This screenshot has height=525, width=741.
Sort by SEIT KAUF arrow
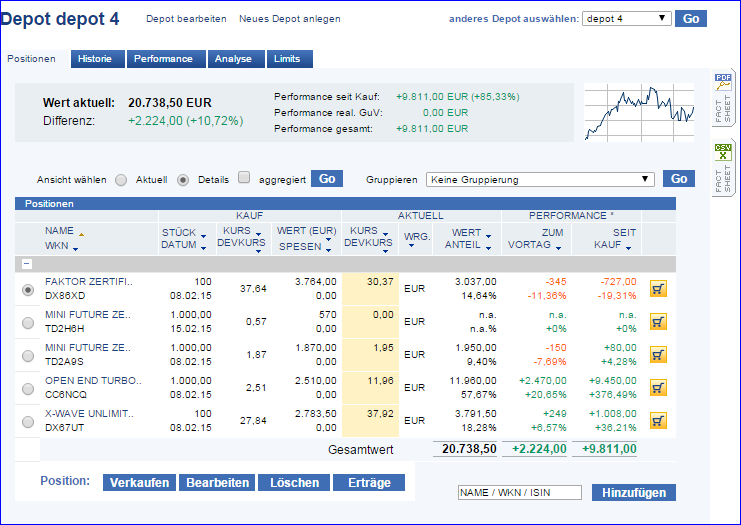629,248
